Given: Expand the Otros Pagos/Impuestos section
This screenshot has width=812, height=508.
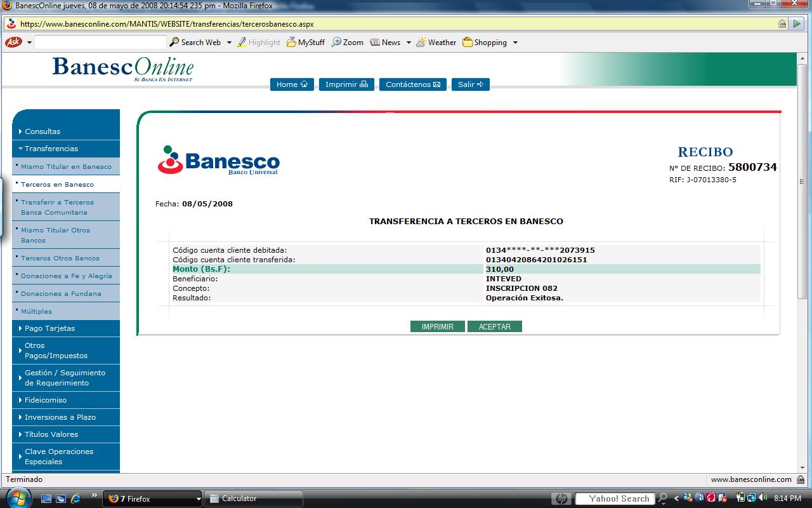Looking at the screenshot, I should pos(66,351).
